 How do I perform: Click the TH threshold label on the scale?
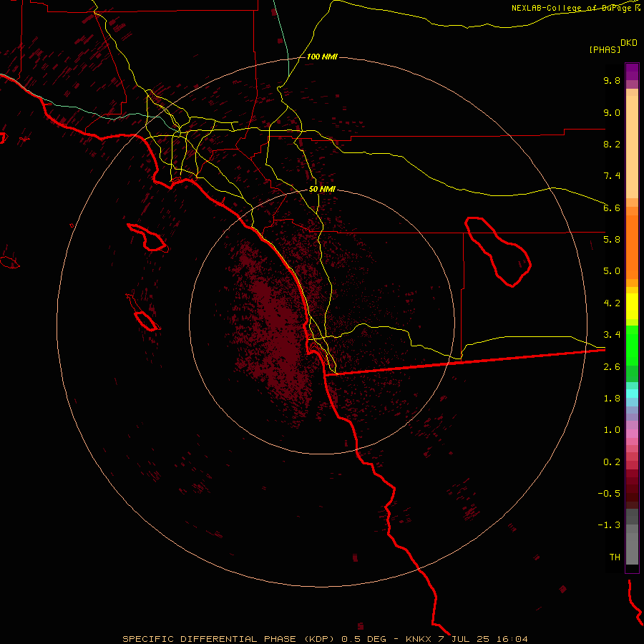pos(615,557)
